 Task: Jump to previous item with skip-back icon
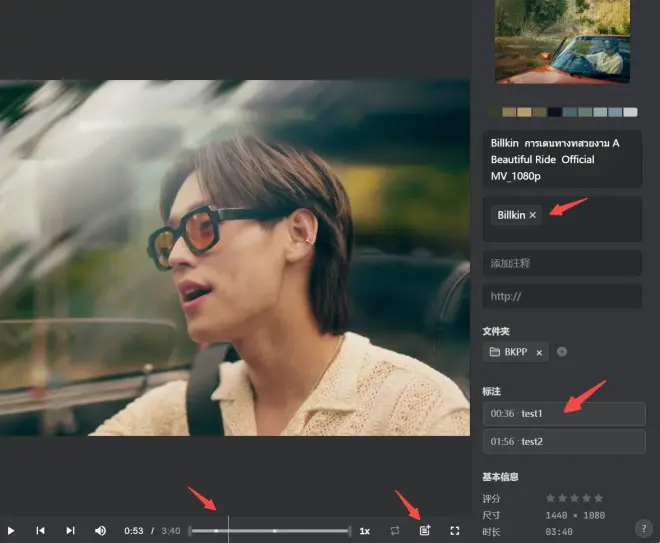(x=40, y=530)
